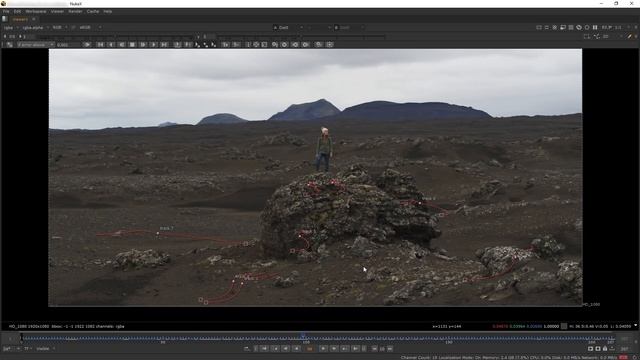
Task: Open the pane content menu icon beside Viewer1
Action: pos(4,19)
